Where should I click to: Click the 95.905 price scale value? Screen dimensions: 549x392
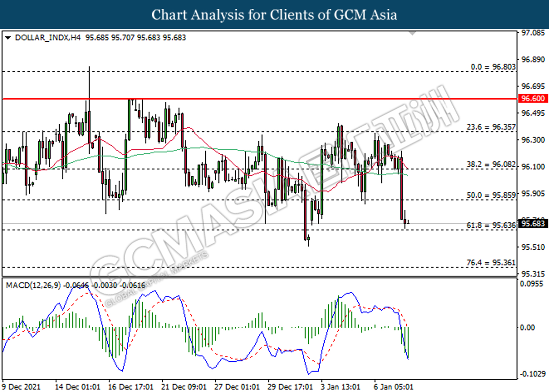533,193
